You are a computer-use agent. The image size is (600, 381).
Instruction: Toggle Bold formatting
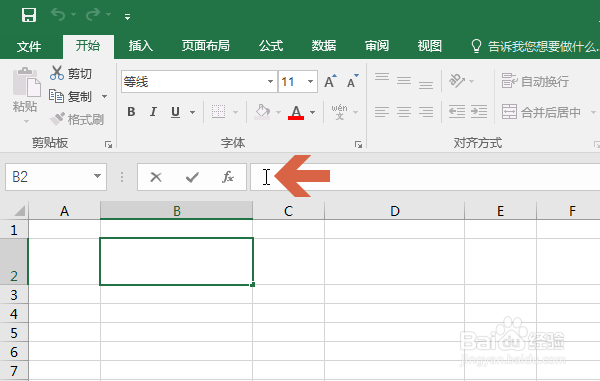pyautogui.click(x=131, y=112)
